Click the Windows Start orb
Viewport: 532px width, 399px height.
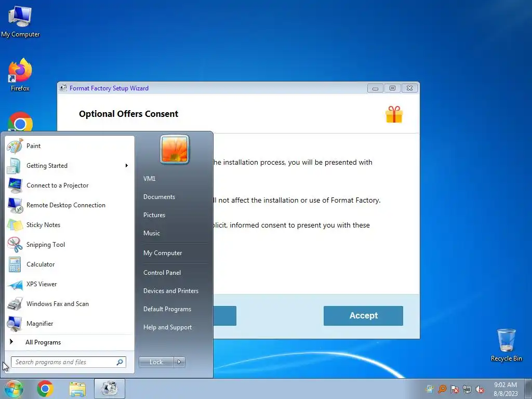[14, 389]
